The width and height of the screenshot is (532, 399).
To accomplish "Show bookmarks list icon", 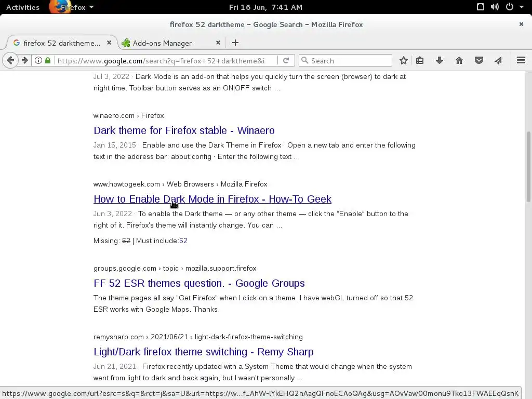I will pos(420,60).
